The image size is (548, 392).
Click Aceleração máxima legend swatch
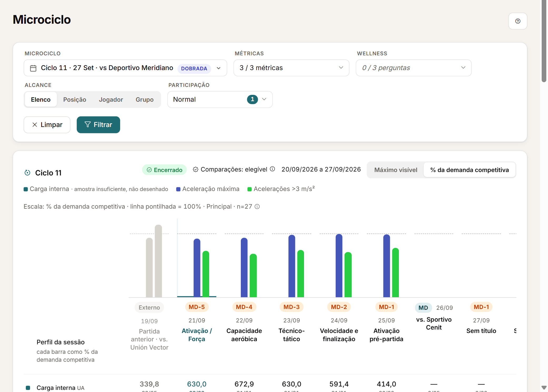(178, 189)
